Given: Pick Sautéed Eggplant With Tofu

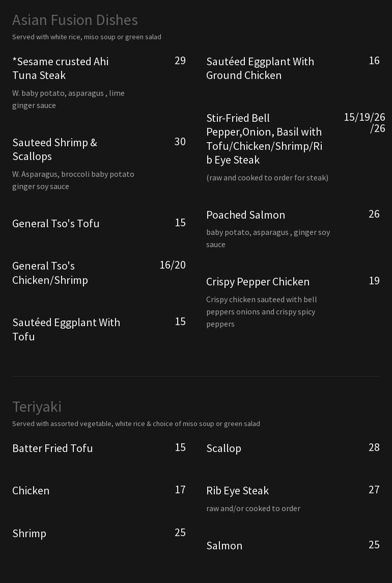Looking at the screenshot, I should 66,329.
